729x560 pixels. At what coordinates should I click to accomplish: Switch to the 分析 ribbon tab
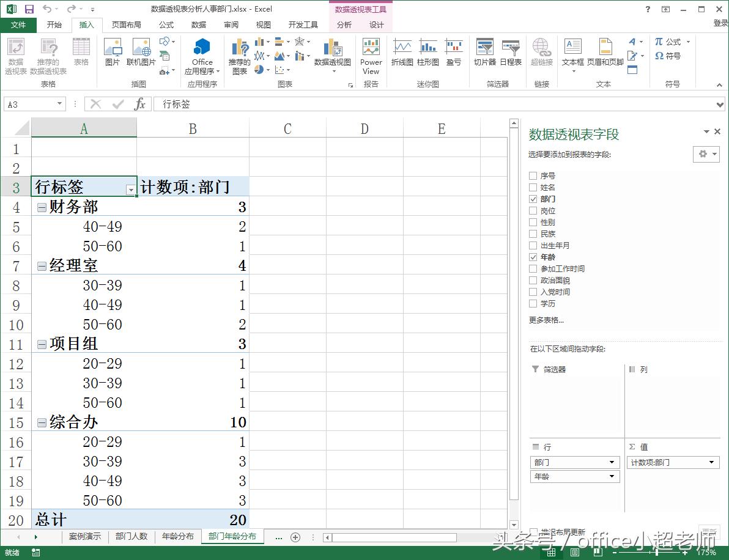pos(344,24)
